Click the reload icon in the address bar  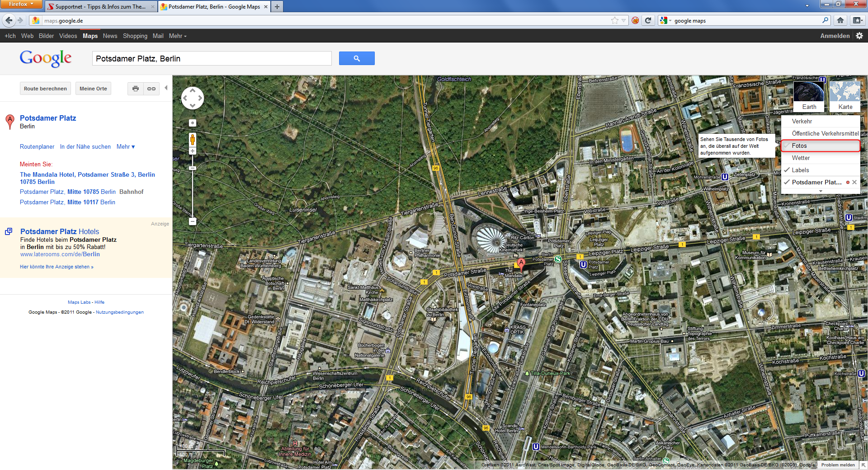648,20
